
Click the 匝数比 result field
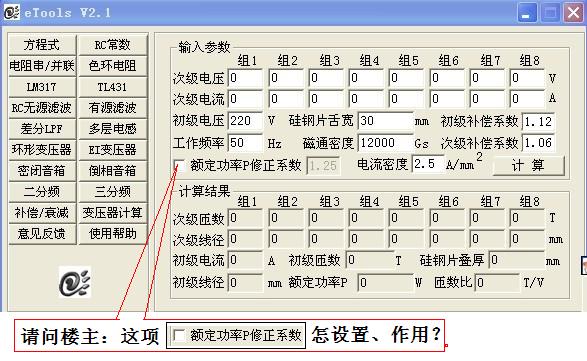(x=497, y=283)
